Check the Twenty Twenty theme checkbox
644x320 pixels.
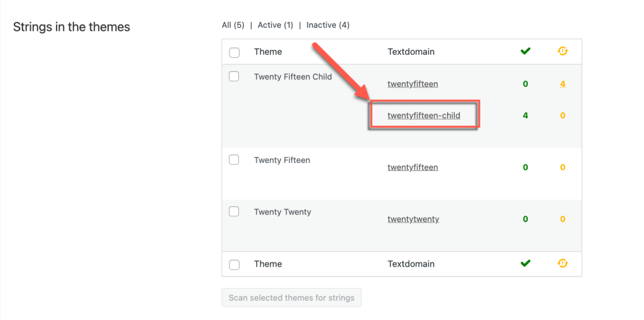click(234, 212)
